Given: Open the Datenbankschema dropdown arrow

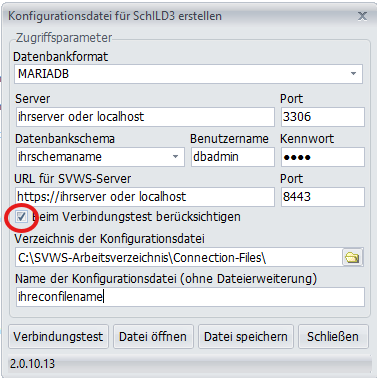Looking at the screenshot, I should click(x=175, y=157).
